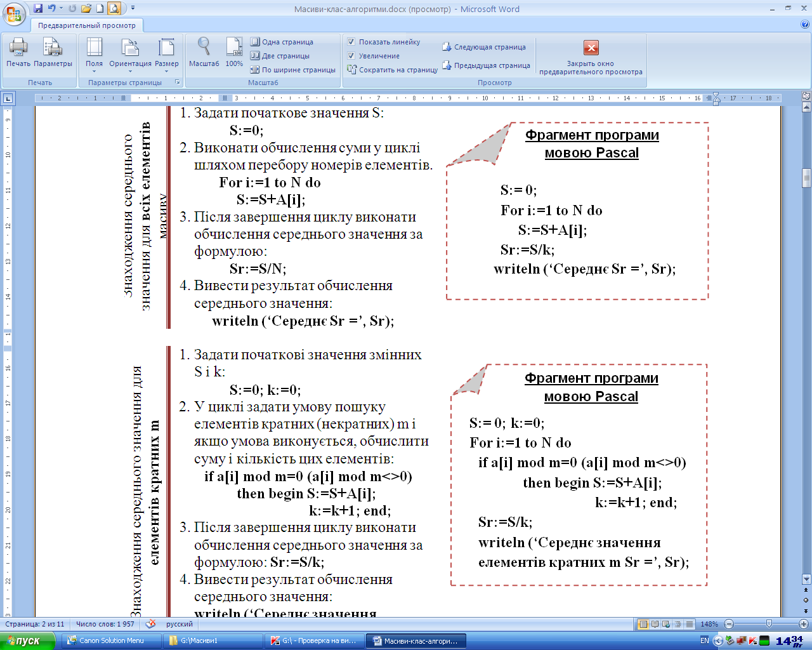Open a file via folder icon
812x650 pixels.
pos(86,8)
